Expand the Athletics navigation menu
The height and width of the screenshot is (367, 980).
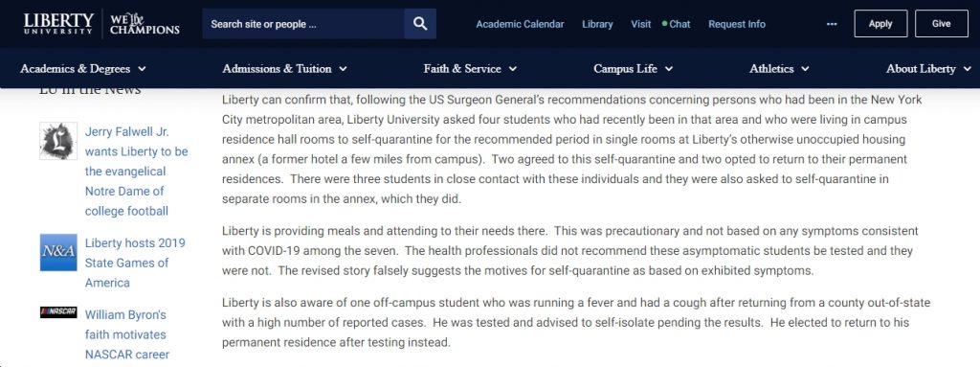[x=779, y=69]
